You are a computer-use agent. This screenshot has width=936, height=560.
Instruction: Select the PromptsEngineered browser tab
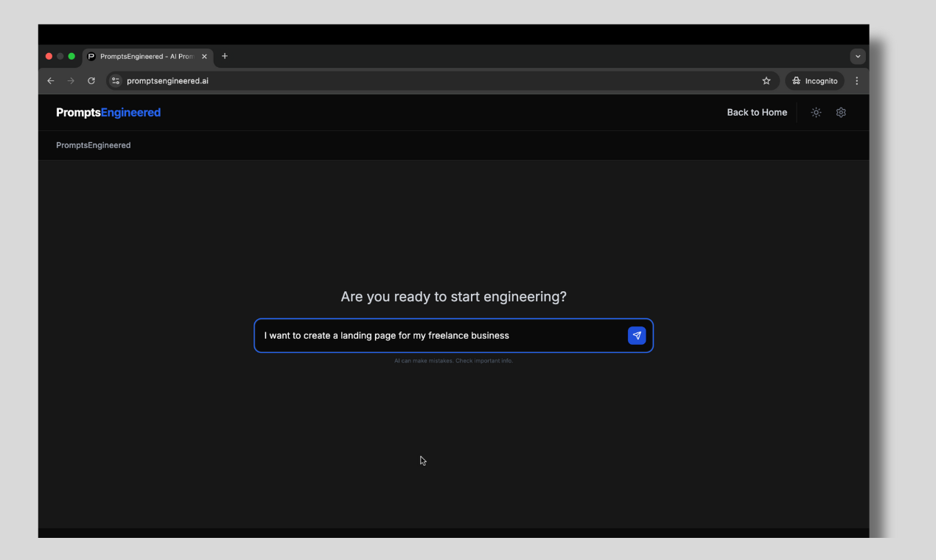(x=147, y=57)
